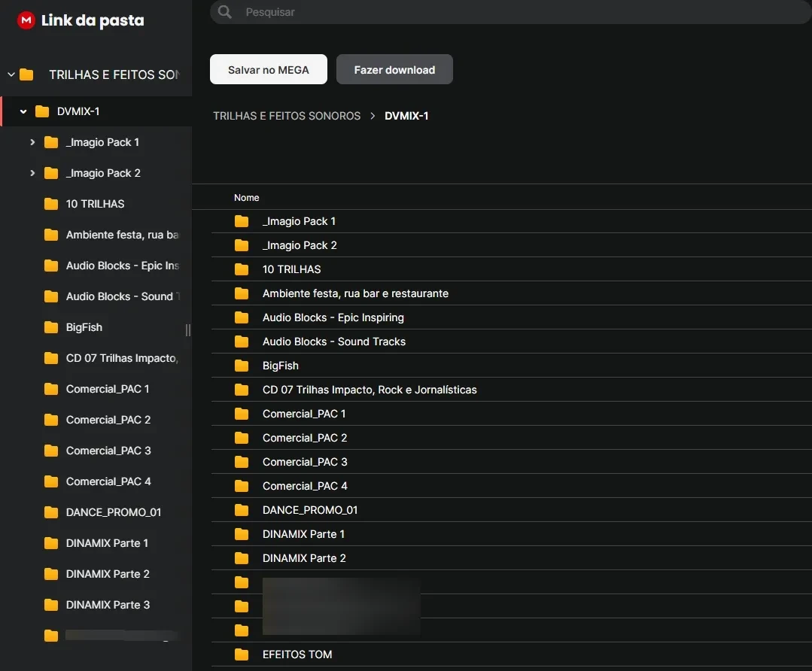
Task: Click the MEGA logo icon
Action: pos(26,20)
